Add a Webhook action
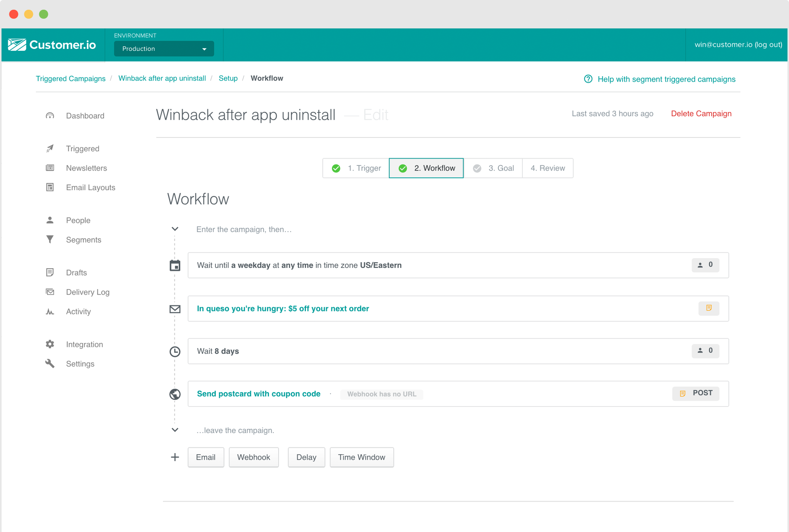789x532 pixels. coord(253,457)
